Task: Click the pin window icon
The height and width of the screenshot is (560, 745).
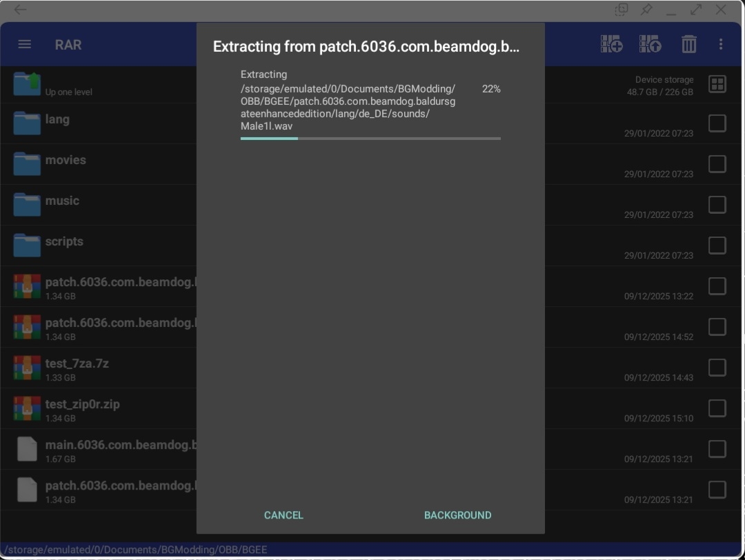Action: coord(646,10)
